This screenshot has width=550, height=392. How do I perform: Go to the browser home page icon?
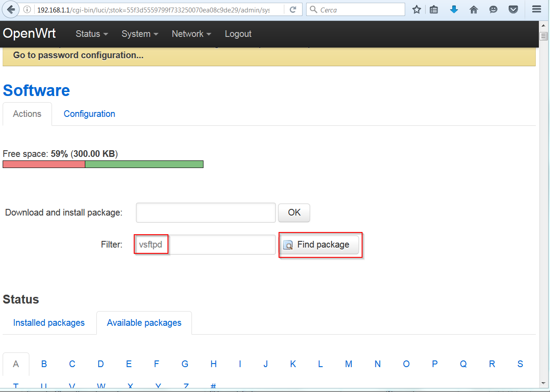point(474,9)
